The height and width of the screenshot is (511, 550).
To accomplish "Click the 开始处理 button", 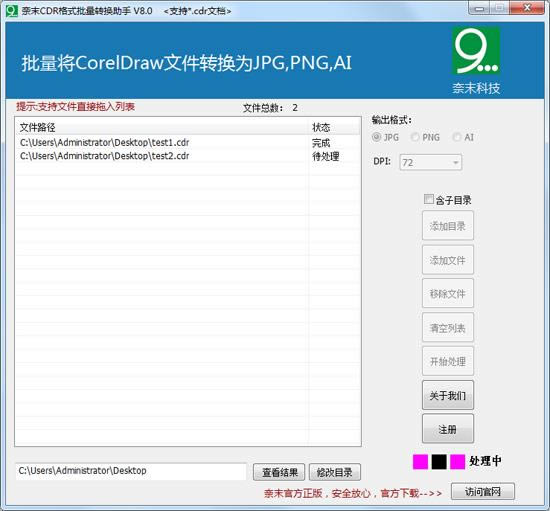I will coord(448,361).
